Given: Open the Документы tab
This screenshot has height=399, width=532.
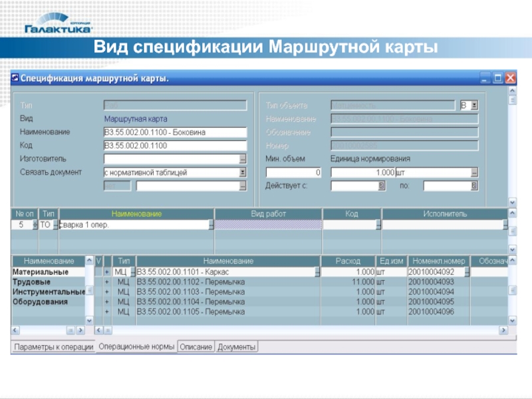Looking at the screenshot, I should coord(237,347).
